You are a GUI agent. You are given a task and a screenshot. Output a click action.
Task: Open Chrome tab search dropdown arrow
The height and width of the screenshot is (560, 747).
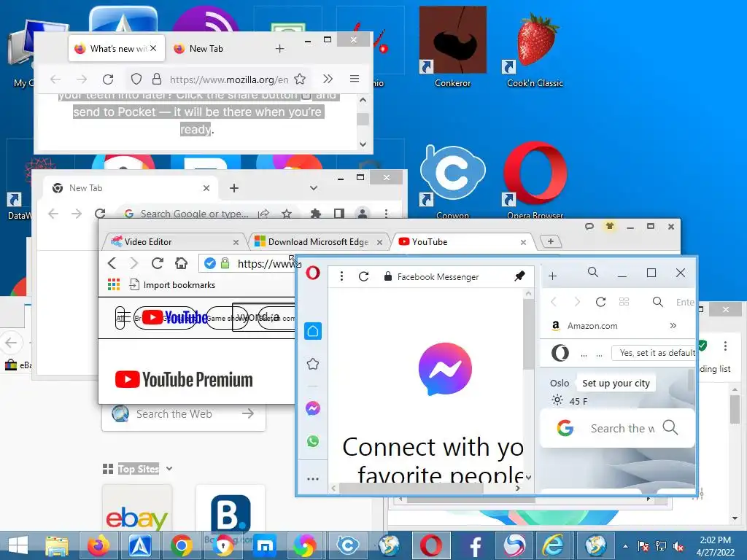click(314, 188)
